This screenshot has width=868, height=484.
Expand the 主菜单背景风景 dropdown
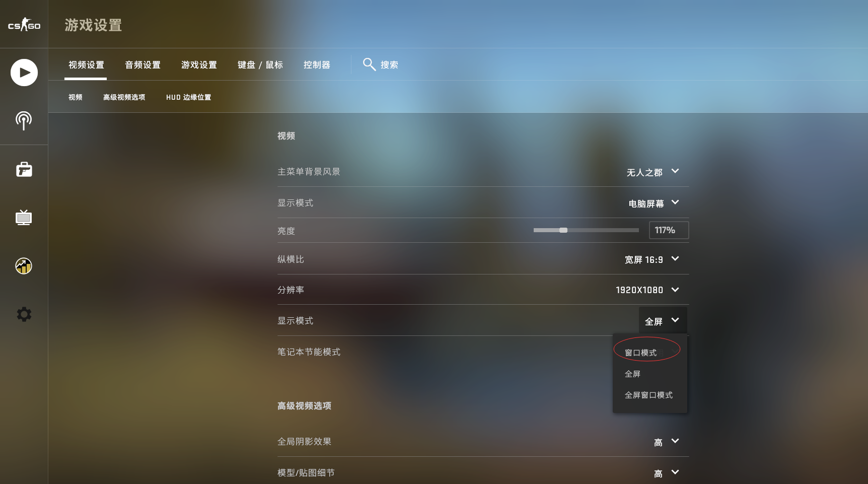pos(653,172)
